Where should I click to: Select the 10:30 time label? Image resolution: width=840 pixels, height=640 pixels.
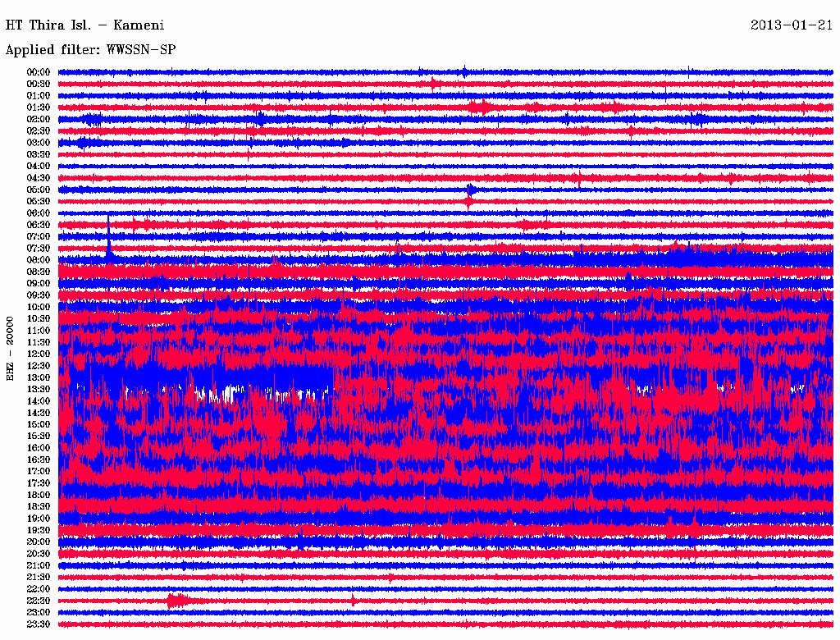pos(38,318)
